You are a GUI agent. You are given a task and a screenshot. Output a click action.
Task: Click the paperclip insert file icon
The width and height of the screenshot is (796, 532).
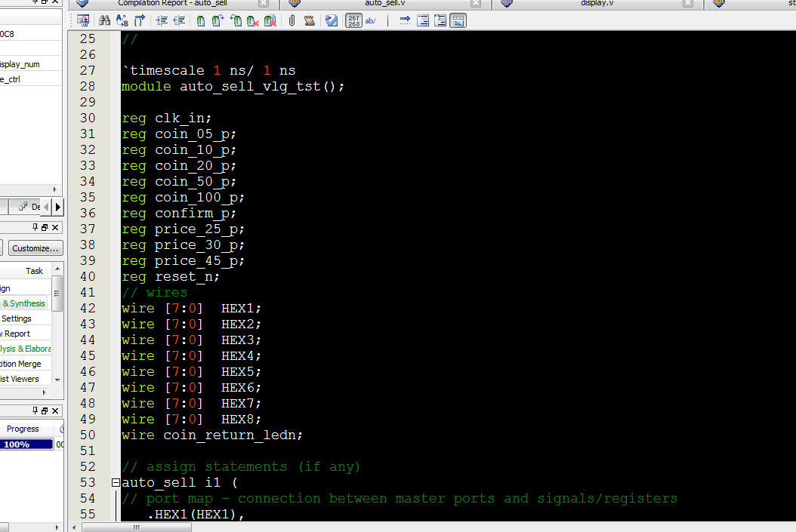(292, 21)
